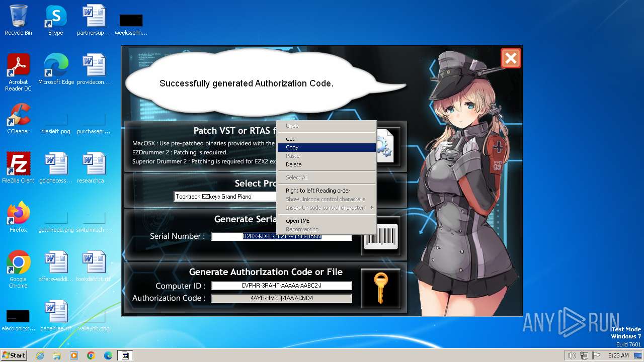Open the Firefox desktop shortcut
This screenshot has height=362, width=644.
tap(18, 217)
